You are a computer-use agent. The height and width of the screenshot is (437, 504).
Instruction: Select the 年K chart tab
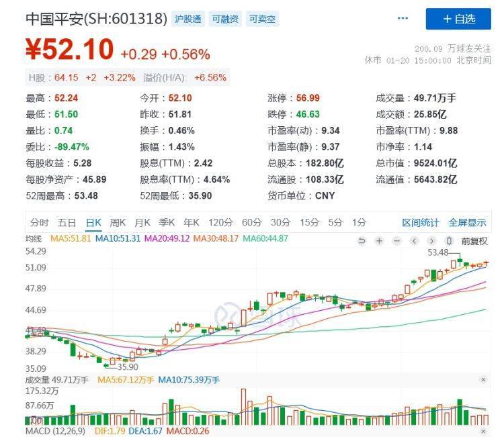(x=192, y=222)
